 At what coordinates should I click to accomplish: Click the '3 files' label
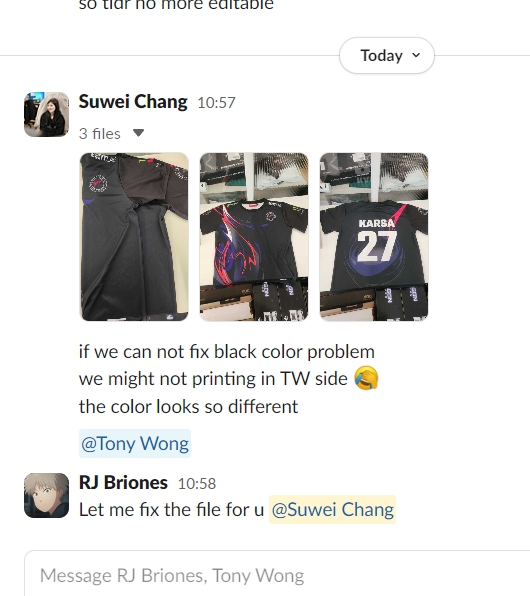coord(100,134)
